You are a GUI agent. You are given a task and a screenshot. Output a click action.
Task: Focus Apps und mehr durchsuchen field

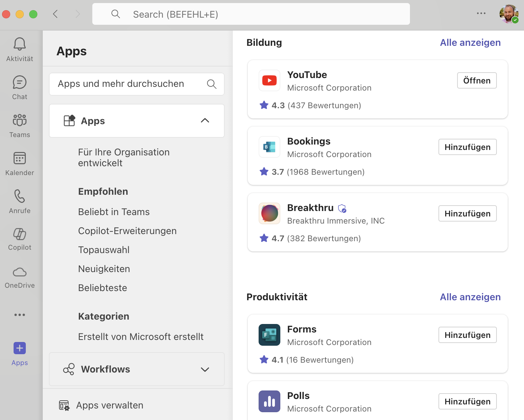(x=137, y=84)
